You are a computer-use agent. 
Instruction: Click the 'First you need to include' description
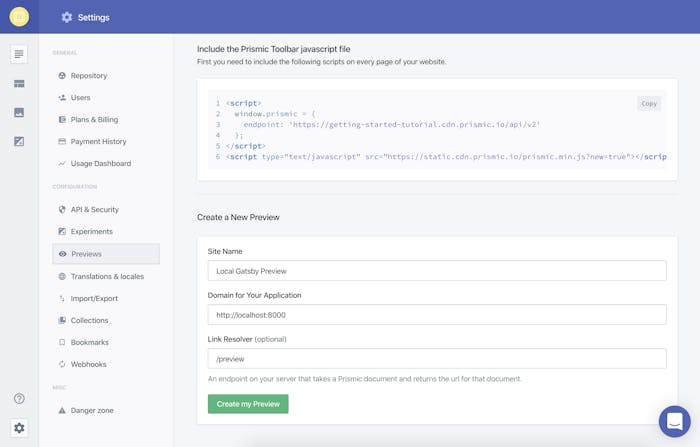(x=321, y=62)
